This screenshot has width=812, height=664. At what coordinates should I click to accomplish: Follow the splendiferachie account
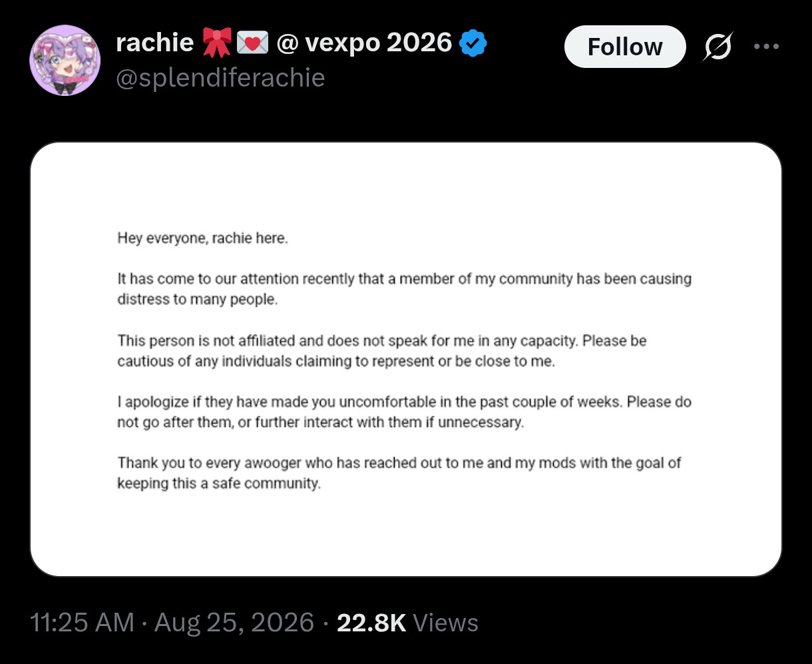(625, 47)
